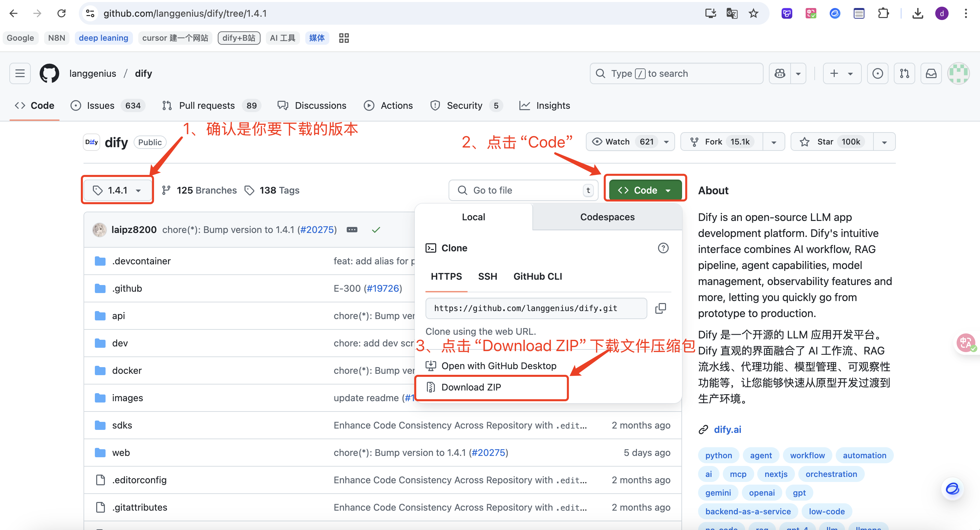Click the backend-as-a-service topic tag

[748, 511]
